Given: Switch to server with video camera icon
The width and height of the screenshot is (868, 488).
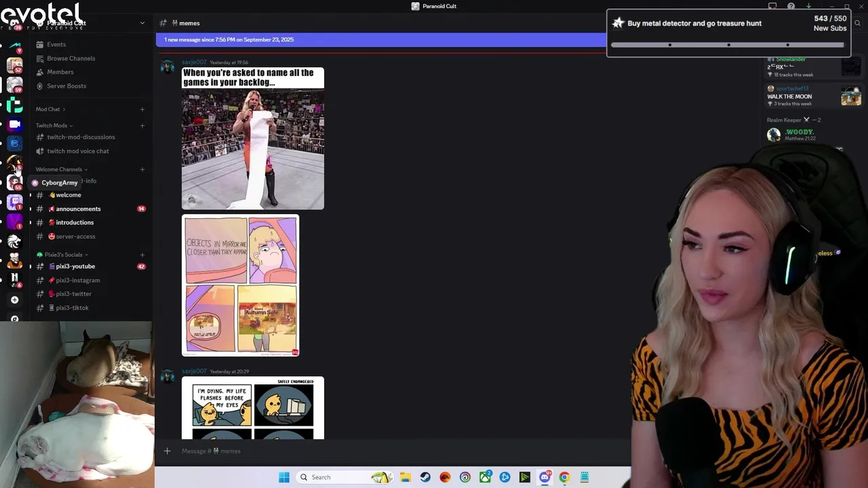Looking at the screenshot, I should (x=15, y=125).
